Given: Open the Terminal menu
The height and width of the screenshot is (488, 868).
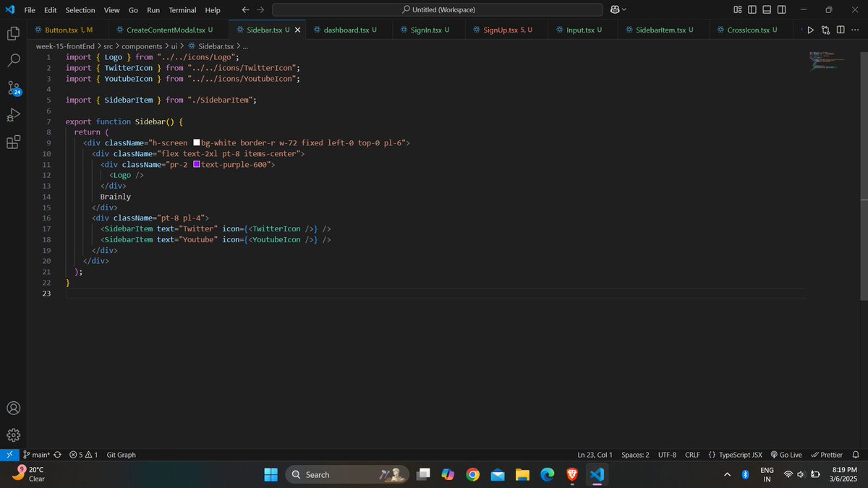Looking at the screenshot, I should point(183,10).
